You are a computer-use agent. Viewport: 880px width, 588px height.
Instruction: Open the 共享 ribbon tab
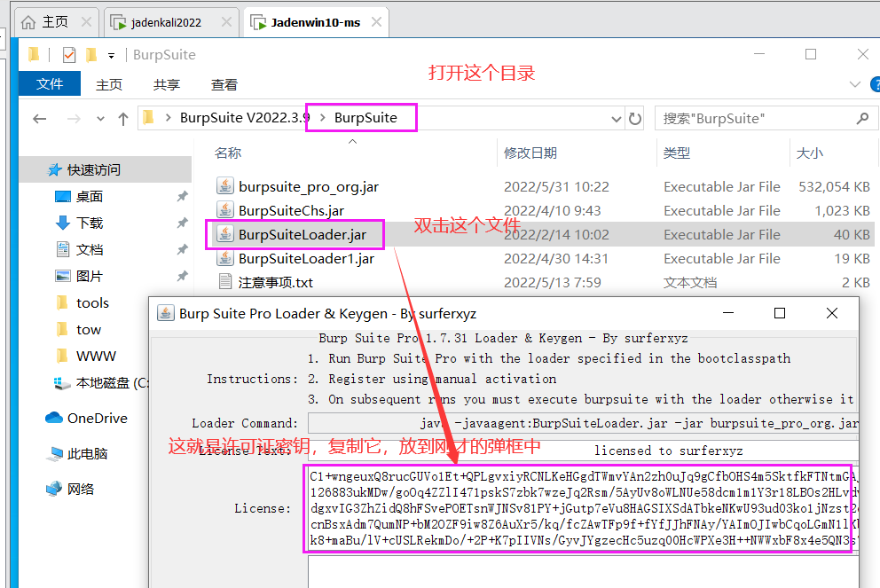[x=167, y=85]
